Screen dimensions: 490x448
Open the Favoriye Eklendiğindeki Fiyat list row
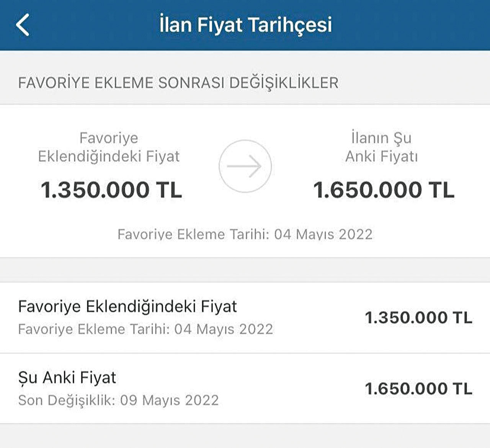245,316
